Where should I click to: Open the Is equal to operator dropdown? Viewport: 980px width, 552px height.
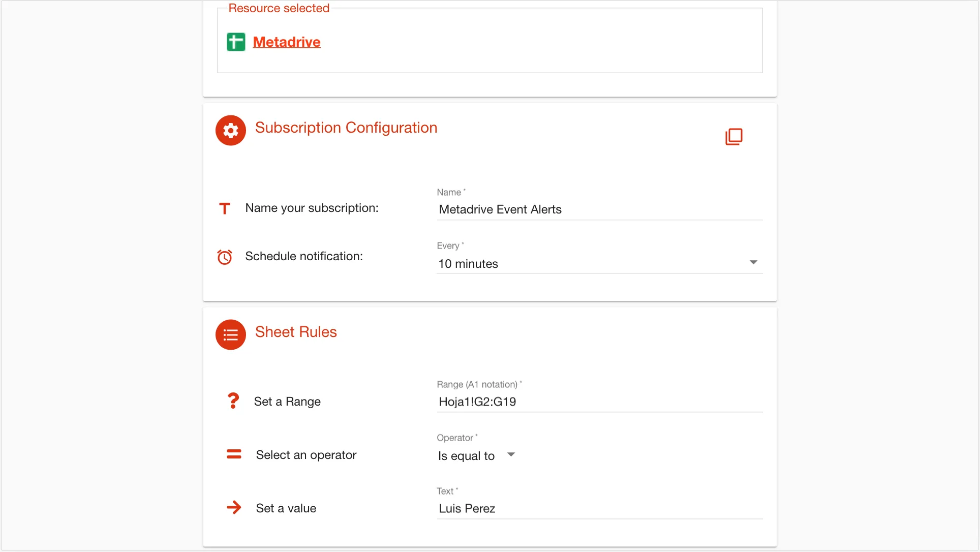(x=477, y=455)
